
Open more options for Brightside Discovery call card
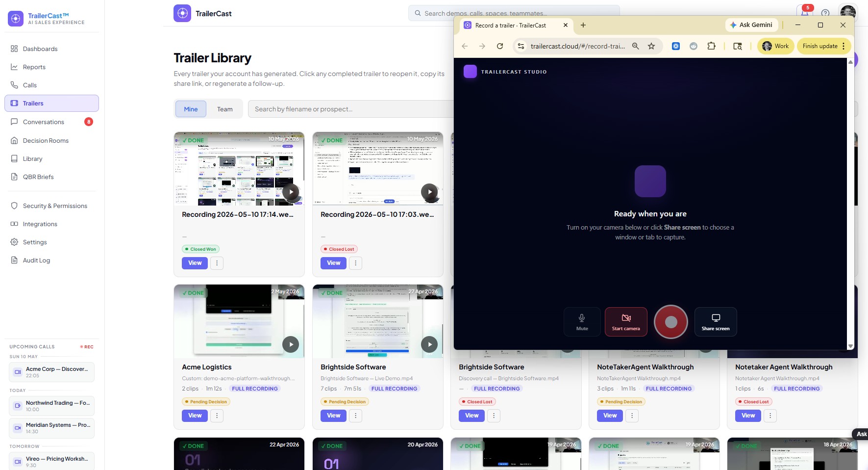pos(494,416)
